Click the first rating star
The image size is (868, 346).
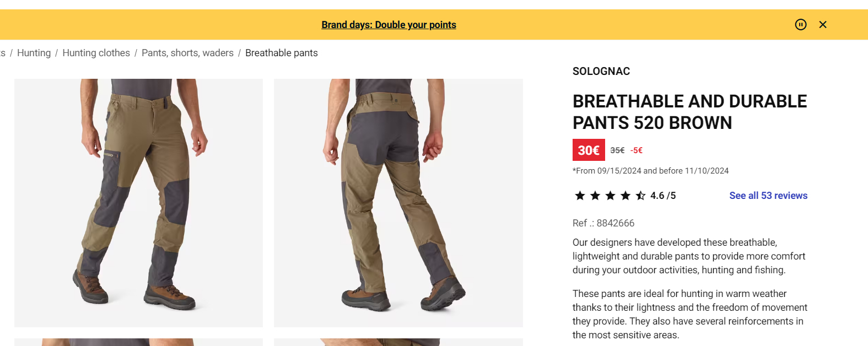tap(580, 196)
